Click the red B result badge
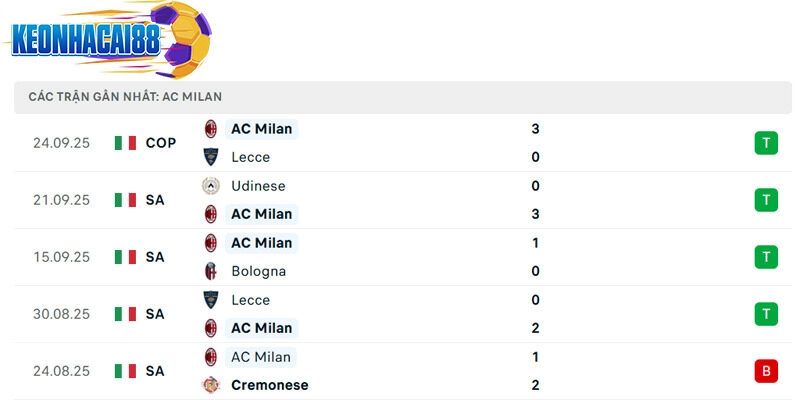The height and width of the screenshot is (400, 800). point(766,371)
